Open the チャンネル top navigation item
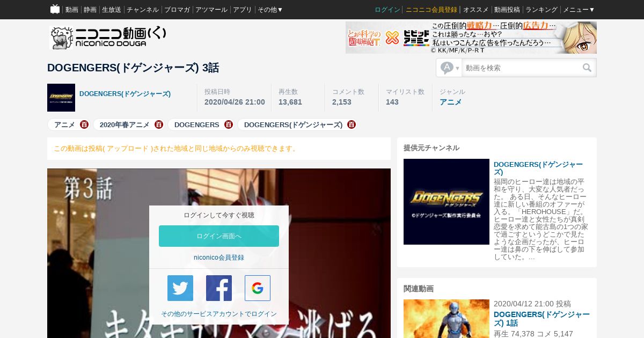 [143, 10]
